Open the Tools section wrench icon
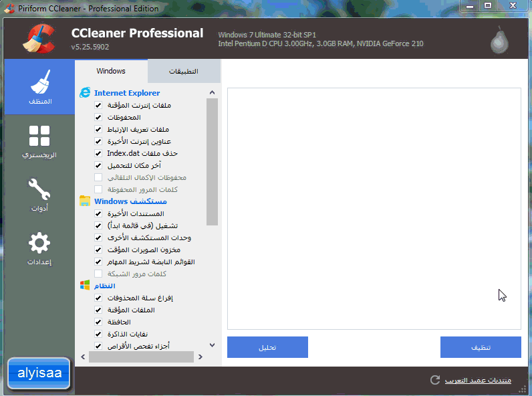 (39, 195)
